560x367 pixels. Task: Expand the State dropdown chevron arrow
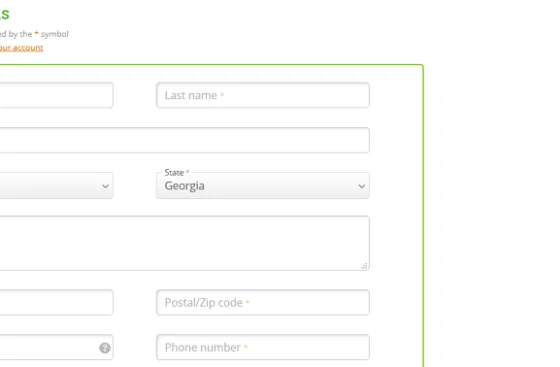pyautogui.click(x=361, y=186)
